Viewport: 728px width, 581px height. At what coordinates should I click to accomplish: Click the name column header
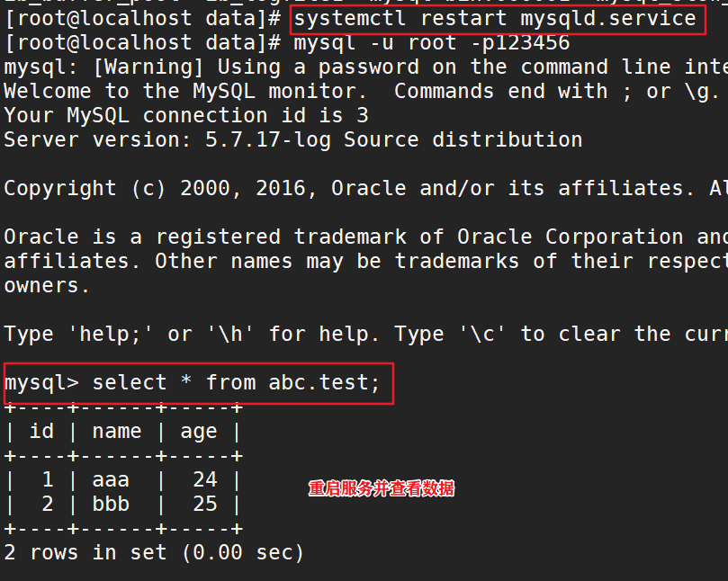pyautogui.click(x=117, y=432)
